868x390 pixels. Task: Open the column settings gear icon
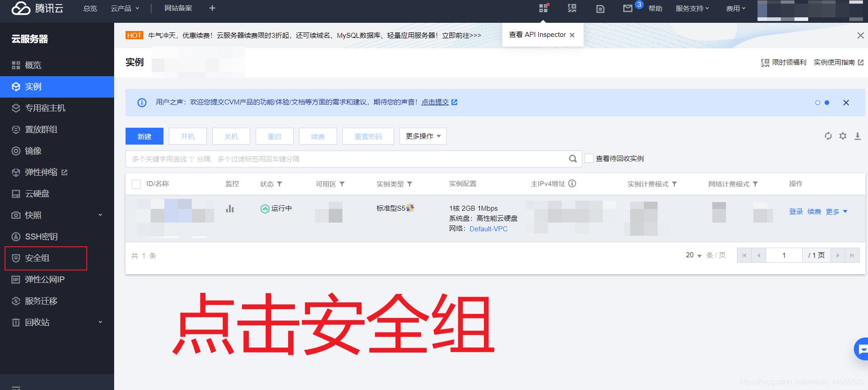[x=843, y=136]
